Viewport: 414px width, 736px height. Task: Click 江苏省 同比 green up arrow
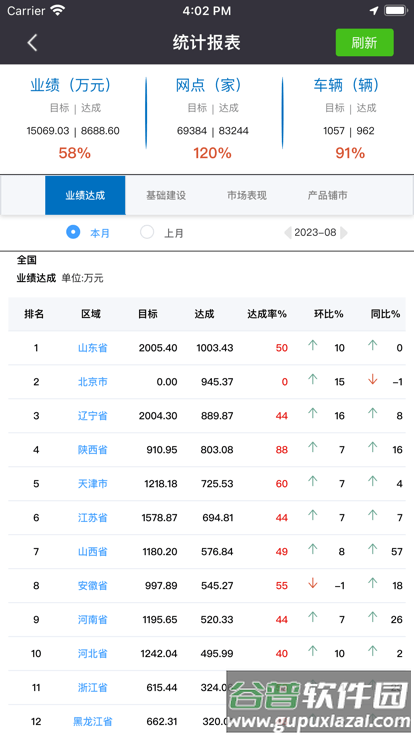tap(373, 515)
